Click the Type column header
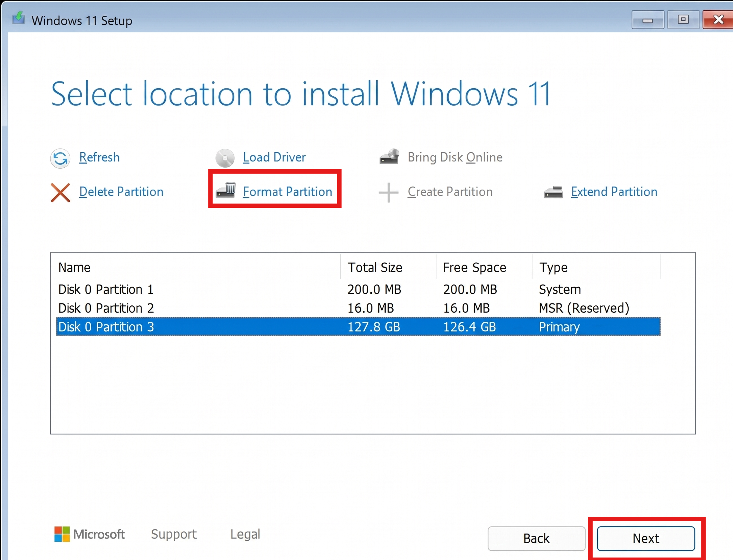The height and width of the screenshot is (560, 733). click(x=553, y=267)
